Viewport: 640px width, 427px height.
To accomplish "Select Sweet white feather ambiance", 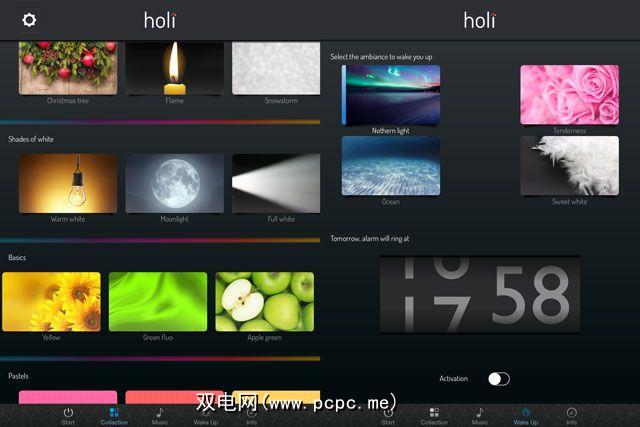I will tap(570, 166).
